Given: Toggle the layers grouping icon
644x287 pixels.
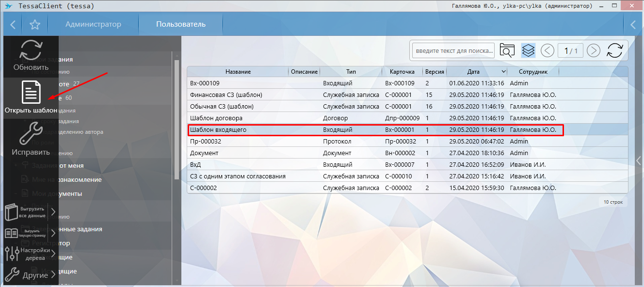Looking at the screenshot, I should click(528, 50).
